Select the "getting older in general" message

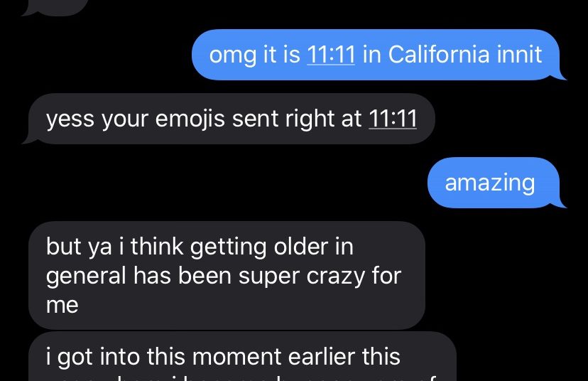click(x=227, y=275)
